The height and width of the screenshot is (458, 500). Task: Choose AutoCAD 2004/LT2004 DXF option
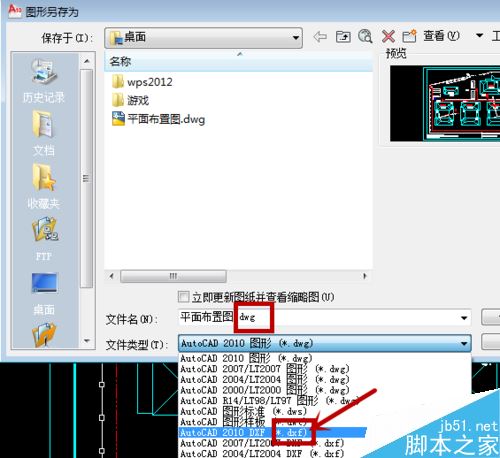(262, 454)
